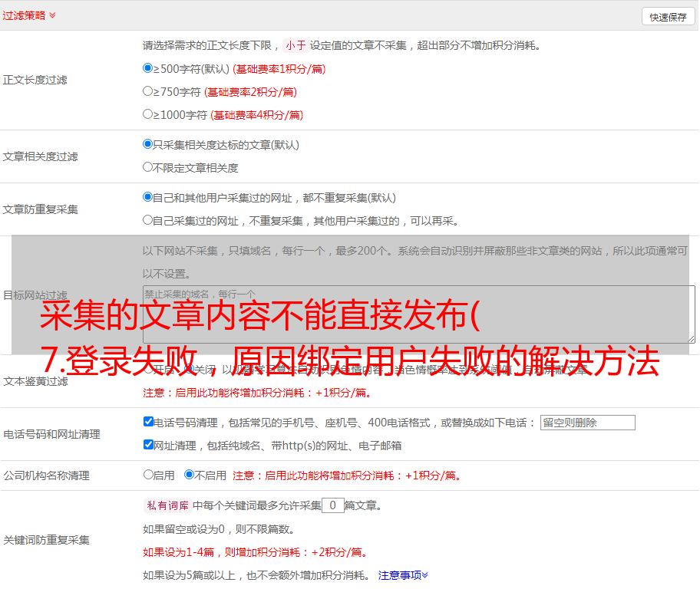Click the 快速保存 button
Screen dimensions: 700x589
[x=668, y=17]
